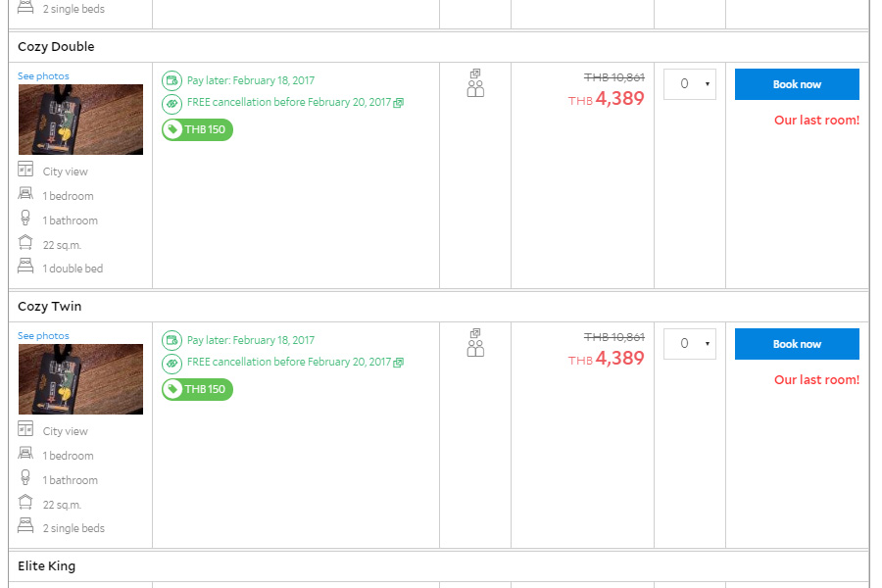Click THB 150 discount badge in Cozy Double
This screenshot has height=588, width=882.
197,129
